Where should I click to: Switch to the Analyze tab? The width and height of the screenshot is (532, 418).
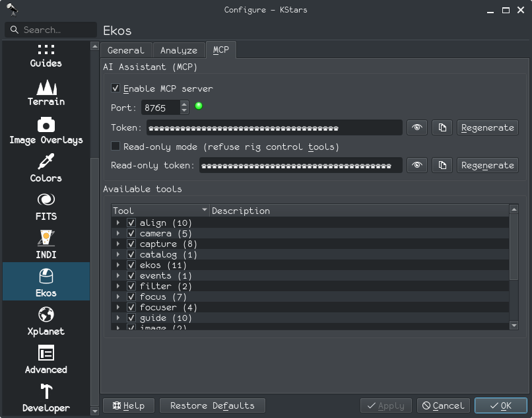click(x=179, y=50)
